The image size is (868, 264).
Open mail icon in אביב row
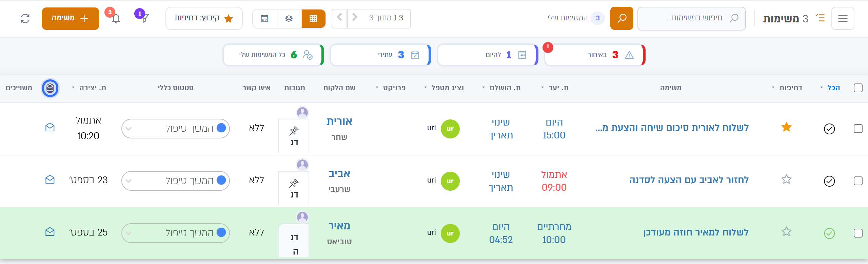click(50, 180)
